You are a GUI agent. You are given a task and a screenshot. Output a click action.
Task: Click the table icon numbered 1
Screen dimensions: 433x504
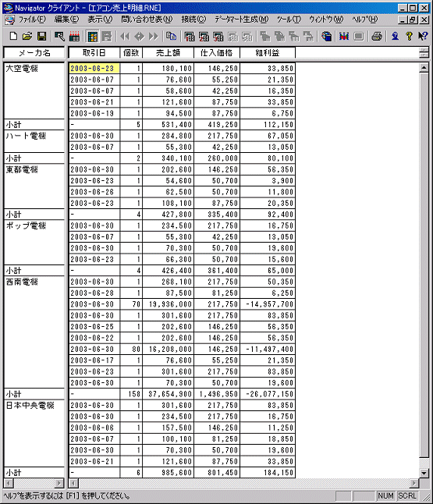(190, 37)
